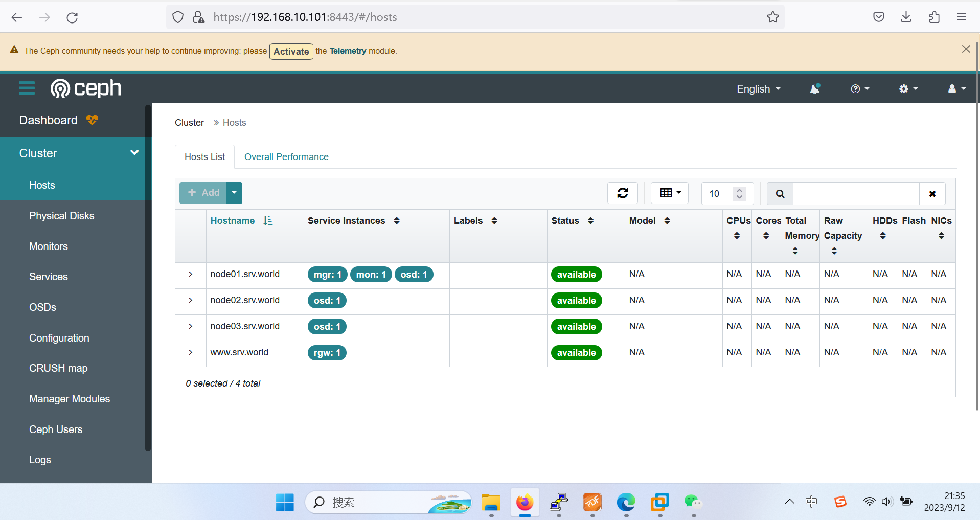Expand the node03.srv.world row details

coord(191,327)
